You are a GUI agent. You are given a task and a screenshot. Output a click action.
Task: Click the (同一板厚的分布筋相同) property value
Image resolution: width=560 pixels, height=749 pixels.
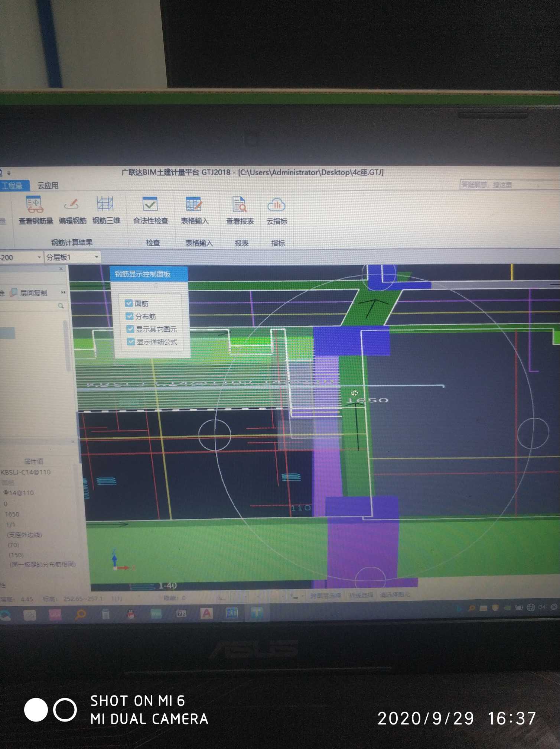(42, 564)
